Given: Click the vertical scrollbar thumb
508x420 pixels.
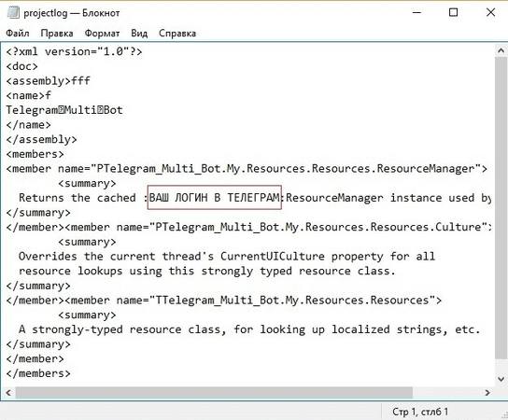Looking at the screenshot, I should (501, 207).
